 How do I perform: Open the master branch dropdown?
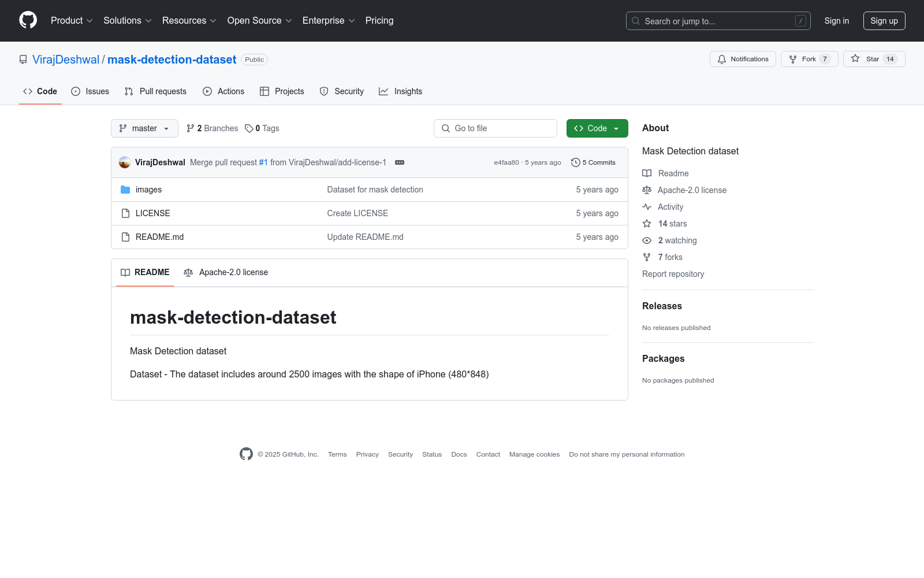click(x=144, y=128)
